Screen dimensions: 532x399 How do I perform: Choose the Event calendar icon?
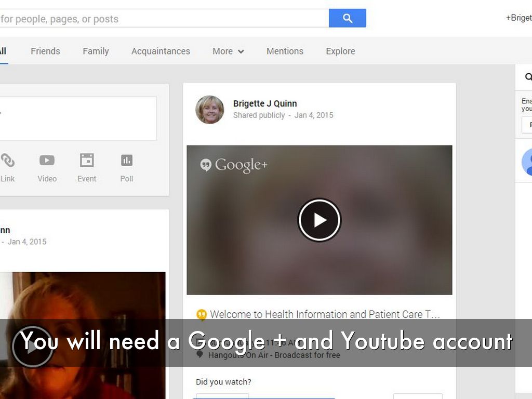[87, 160]
